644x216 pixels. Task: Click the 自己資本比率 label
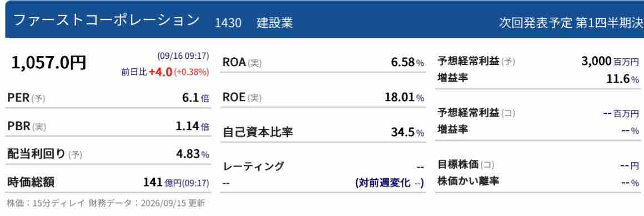(x=258, y=133)
